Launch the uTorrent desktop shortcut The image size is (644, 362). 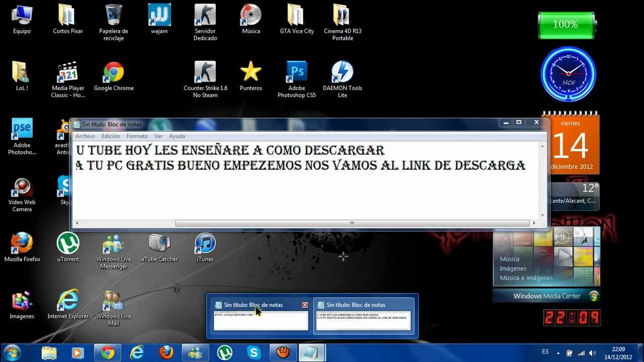68,247
